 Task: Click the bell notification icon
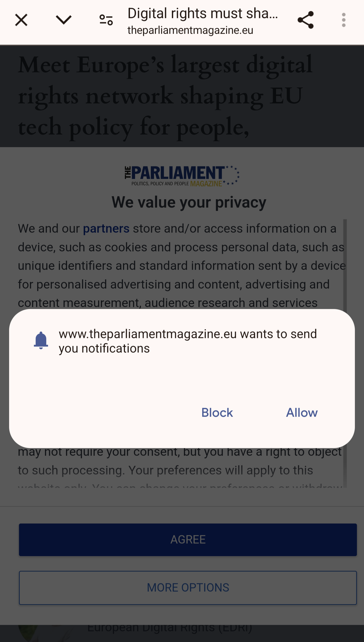pos(41,340)
